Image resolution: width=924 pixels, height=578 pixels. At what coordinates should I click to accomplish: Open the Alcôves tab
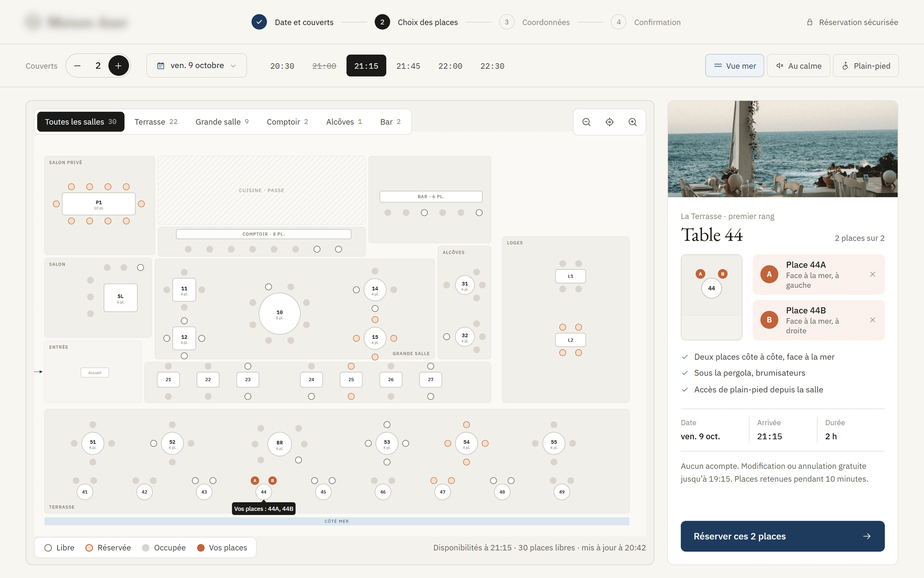point(344,122)
